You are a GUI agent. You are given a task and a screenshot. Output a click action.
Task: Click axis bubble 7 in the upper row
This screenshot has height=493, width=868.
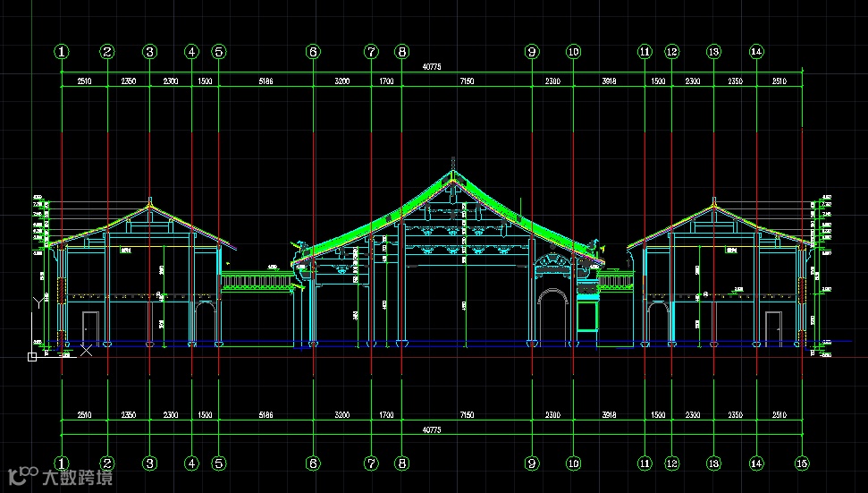point(372,52)
